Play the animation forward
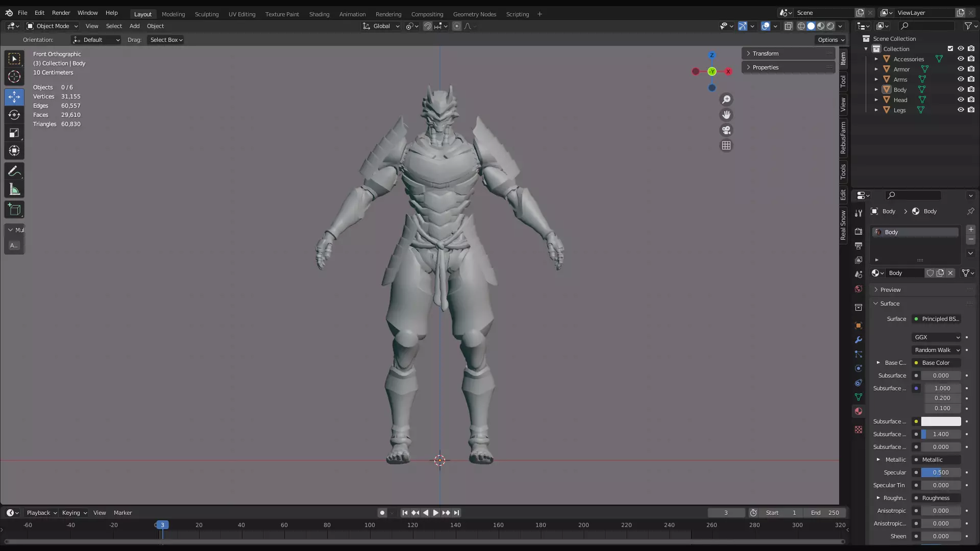This screenshot has height=551, width=980. click(x=435, y=513)
